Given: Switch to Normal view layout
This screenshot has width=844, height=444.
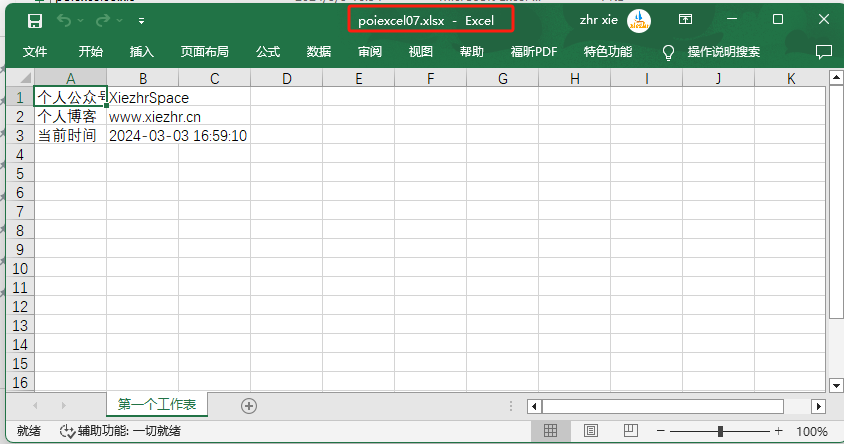Looking at the screenshot, I should point(550,431).
